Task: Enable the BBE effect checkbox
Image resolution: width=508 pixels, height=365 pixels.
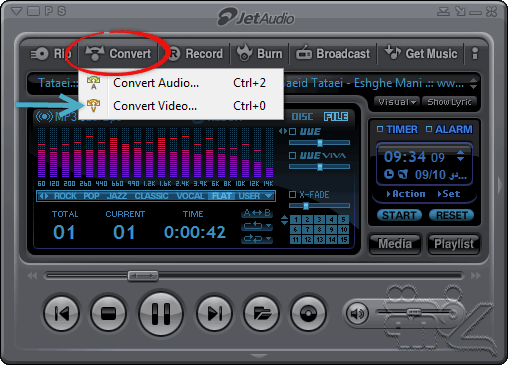Action: pyautogui.click(x=292, y=131)
